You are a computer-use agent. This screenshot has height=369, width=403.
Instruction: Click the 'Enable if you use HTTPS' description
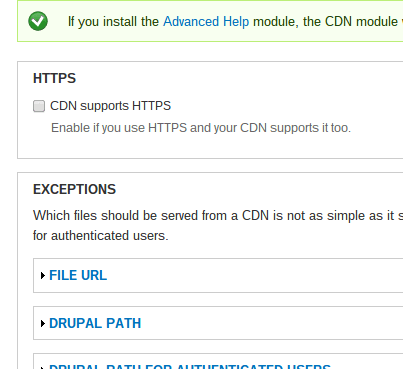[x=201, y=128]
